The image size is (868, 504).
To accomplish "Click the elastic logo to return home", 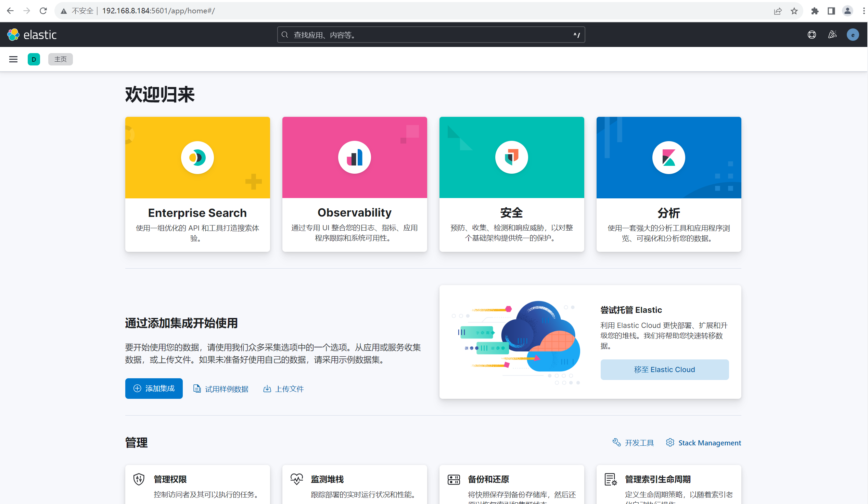I will (x=33, y=34).
